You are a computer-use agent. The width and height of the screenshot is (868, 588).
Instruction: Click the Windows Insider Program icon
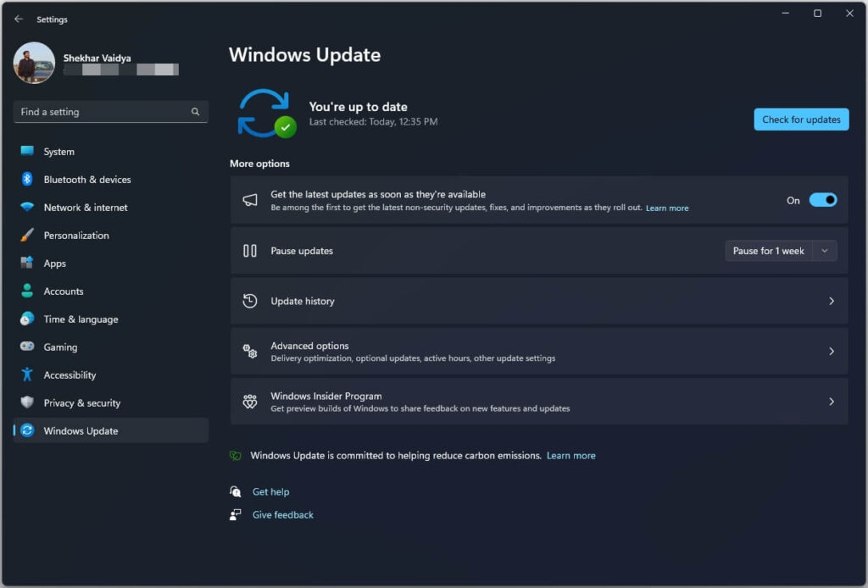coord(250,402)
